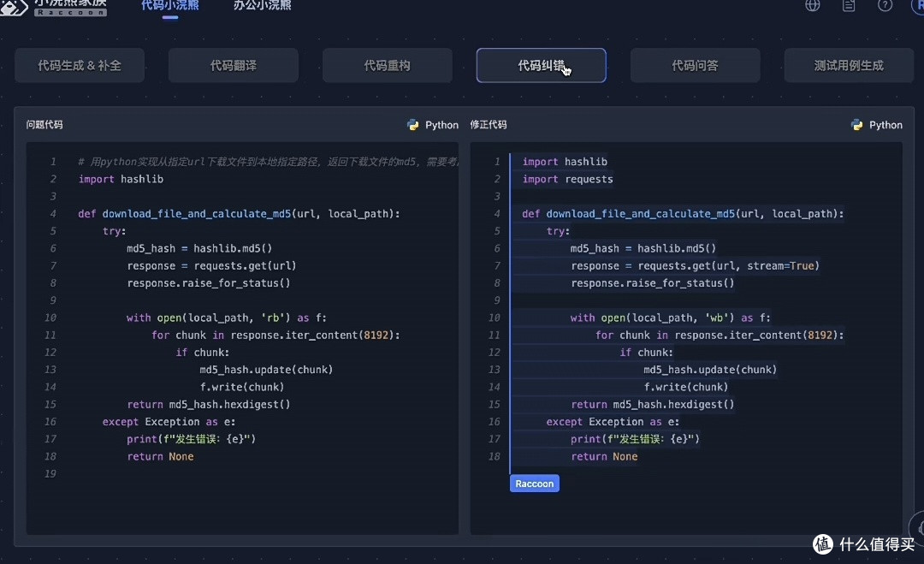Click 'md5_hash.update(chunk)' in corrected code
Viewport: 924px width, 564px height.
pyautogui.click(x=710, y=370)
